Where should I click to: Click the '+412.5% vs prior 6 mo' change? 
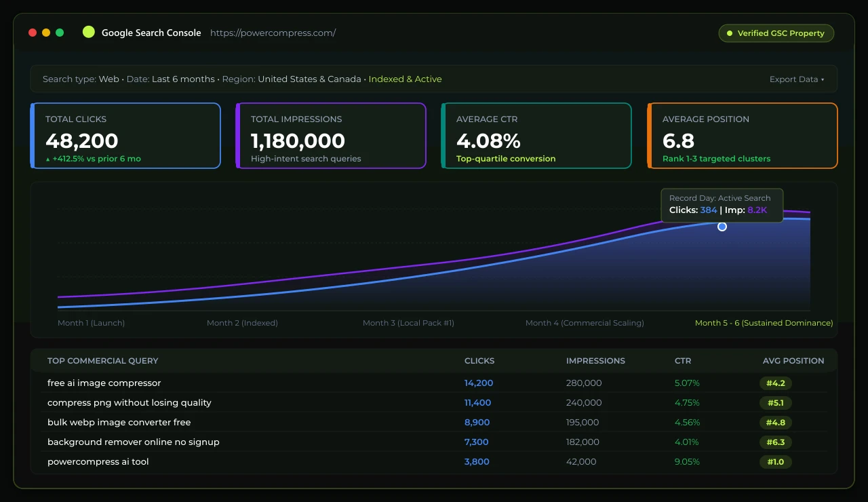pyautogui.click(x=94, y=159)
